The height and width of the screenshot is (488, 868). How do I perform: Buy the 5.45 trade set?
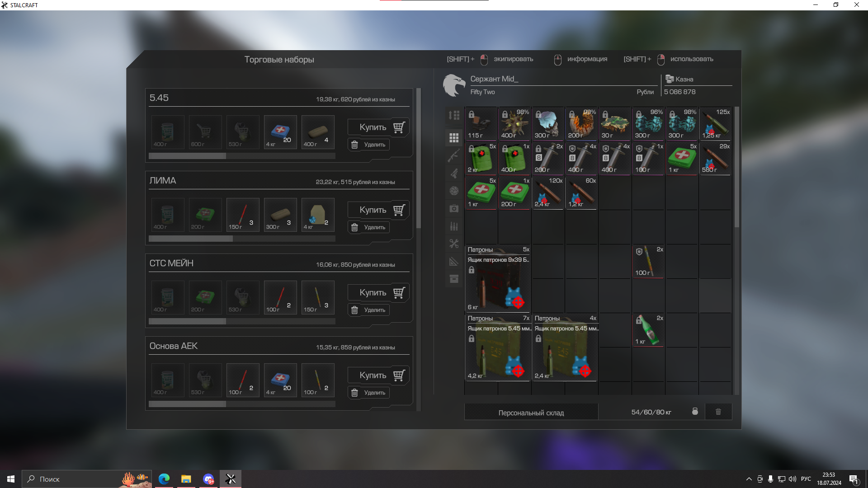378,127
